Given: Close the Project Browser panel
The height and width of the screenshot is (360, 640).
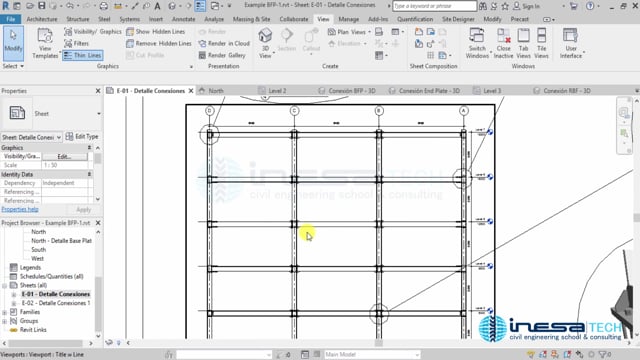Looking at the screenshot, I should pos(98,223).
